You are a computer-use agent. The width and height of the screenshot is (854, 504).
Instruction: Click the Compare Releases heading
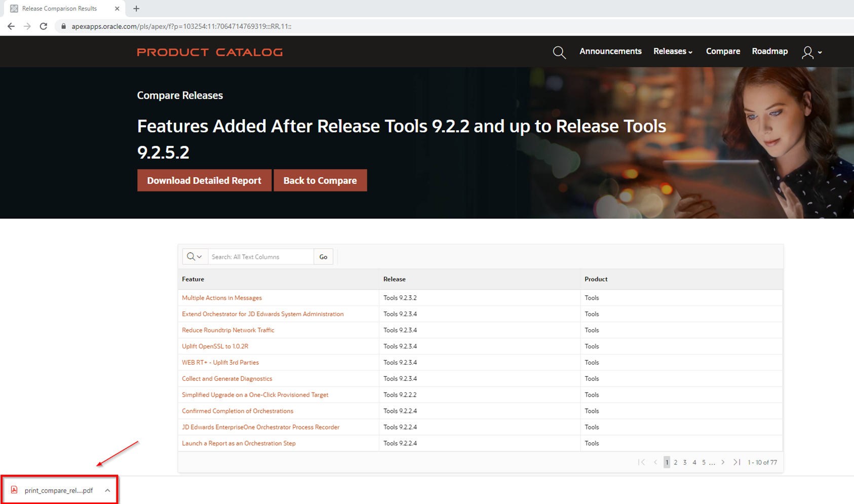pos(180,95)
